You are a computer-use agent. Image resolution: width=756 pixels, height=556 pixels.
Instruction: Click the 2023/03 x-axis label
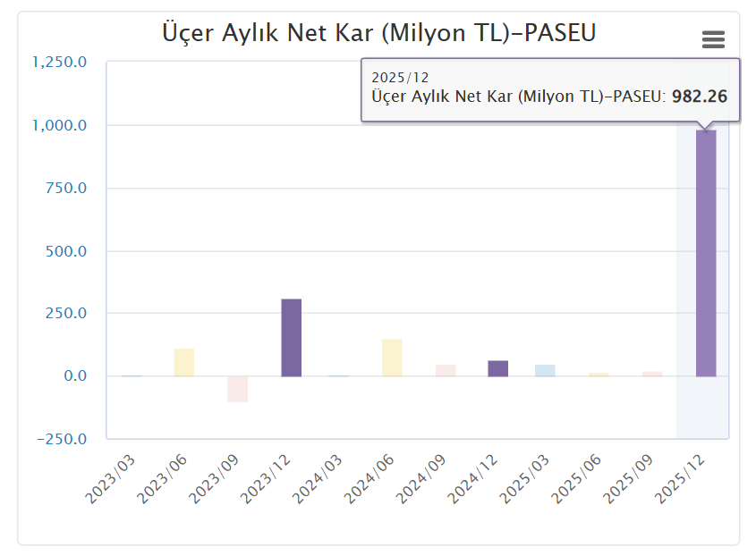[x=113, y=480]
